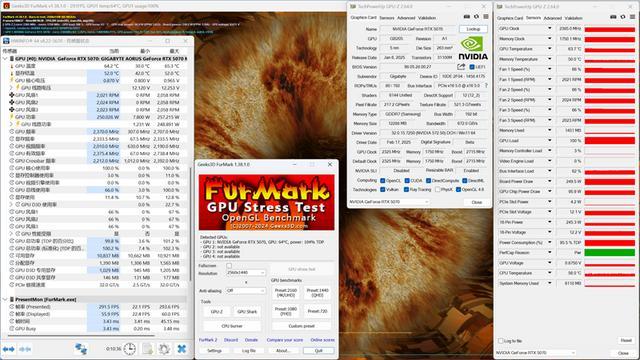640x360 pixels.
Task: Click the screenshot camera icon in GPU-Z Sensors window
Action: 613,17
